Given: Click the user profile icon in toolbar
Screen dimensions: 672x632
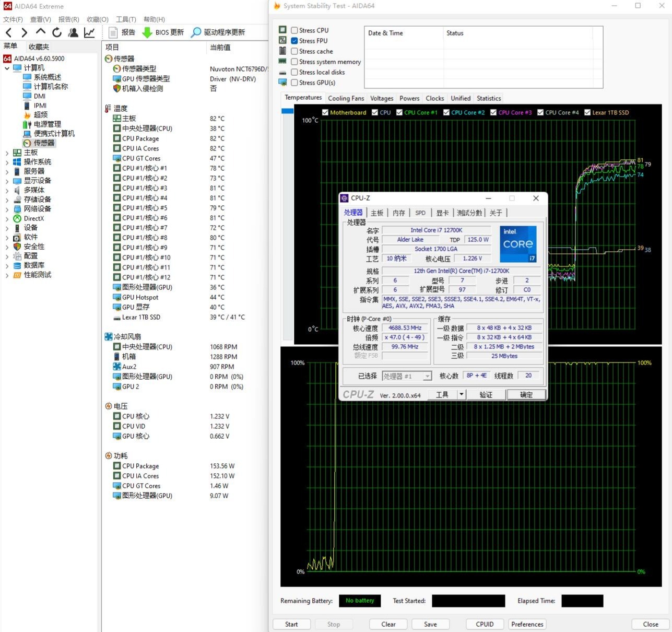Looking at the screenshot, I should coord(73,32).
